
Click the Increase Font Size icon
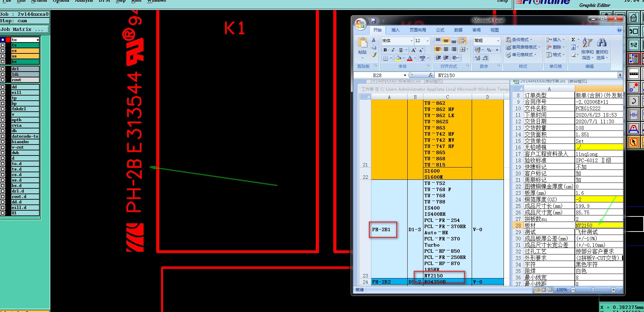tap(413, 50)
